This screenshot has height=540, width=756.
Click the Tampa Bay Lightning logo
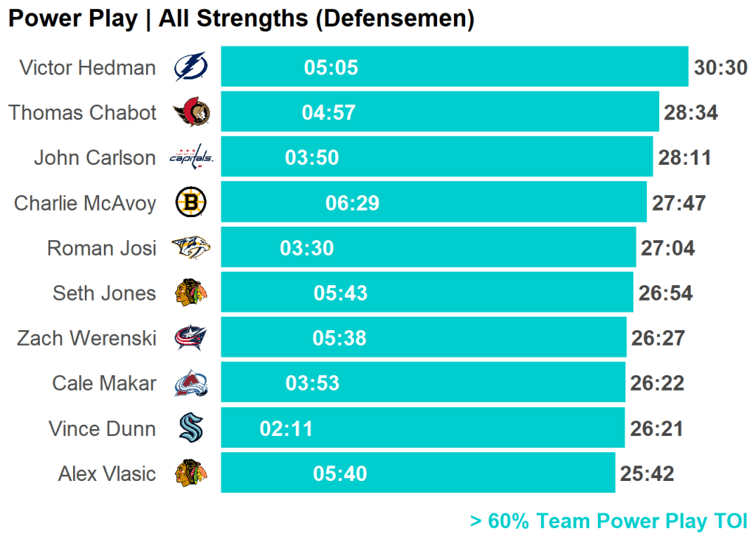coord(190,67)
